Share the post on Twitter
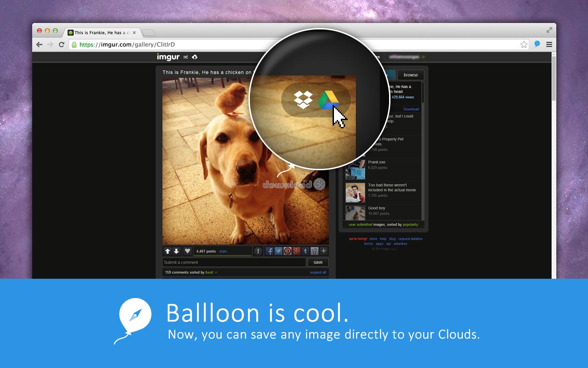Image resolution: width=588 pixels, height=368 pixels. click(x=278, y=251)
